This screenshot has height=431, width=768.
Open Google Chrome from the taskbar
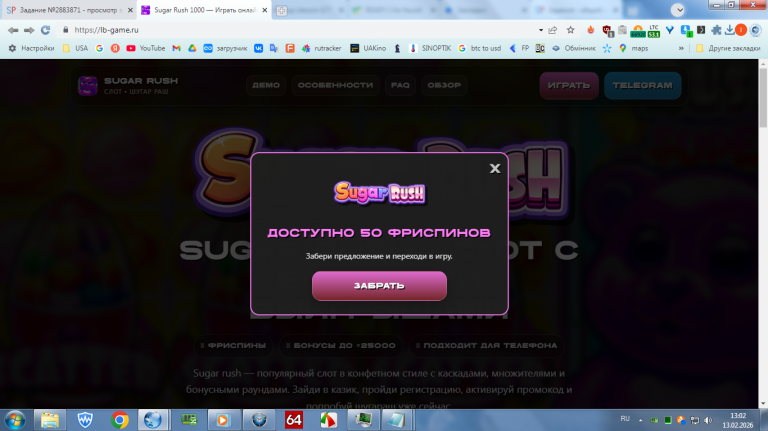[x=119, y=420]
